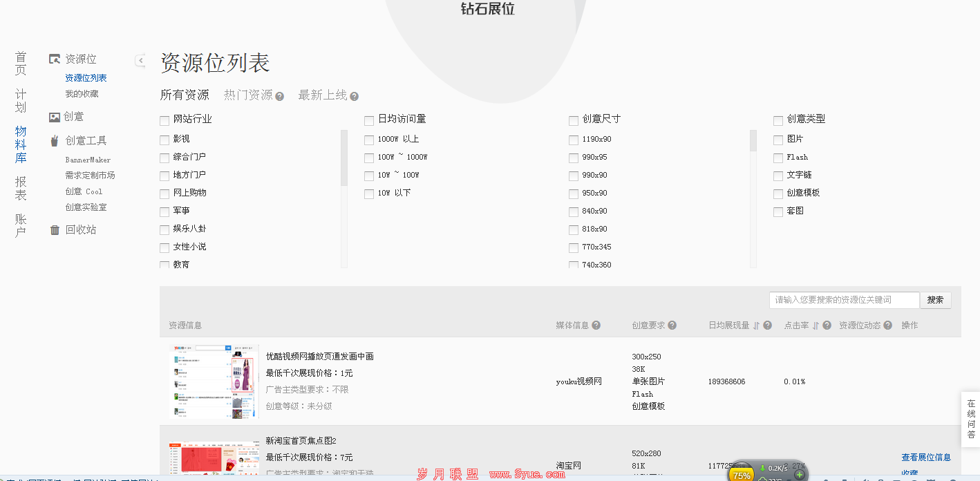
Task: Collapse the sidebar with the arrow handle
Action: [x=140, y=60]
